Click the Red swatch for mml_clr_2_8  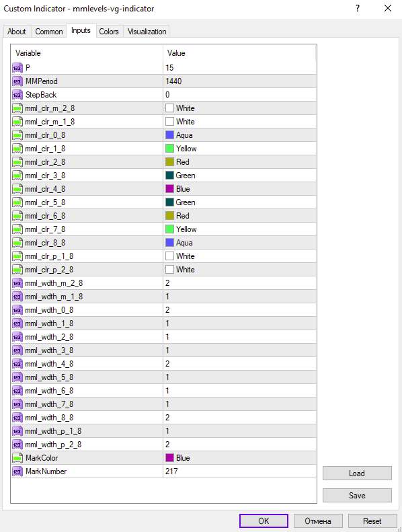(169, 162)
